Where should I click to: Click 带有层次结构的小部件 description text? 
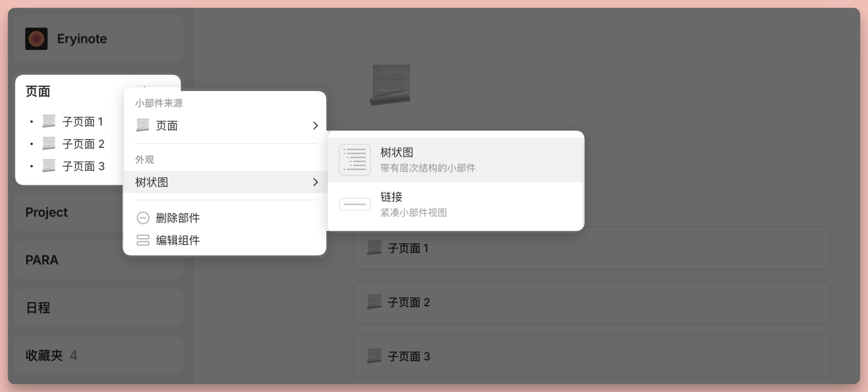point(428,168)
